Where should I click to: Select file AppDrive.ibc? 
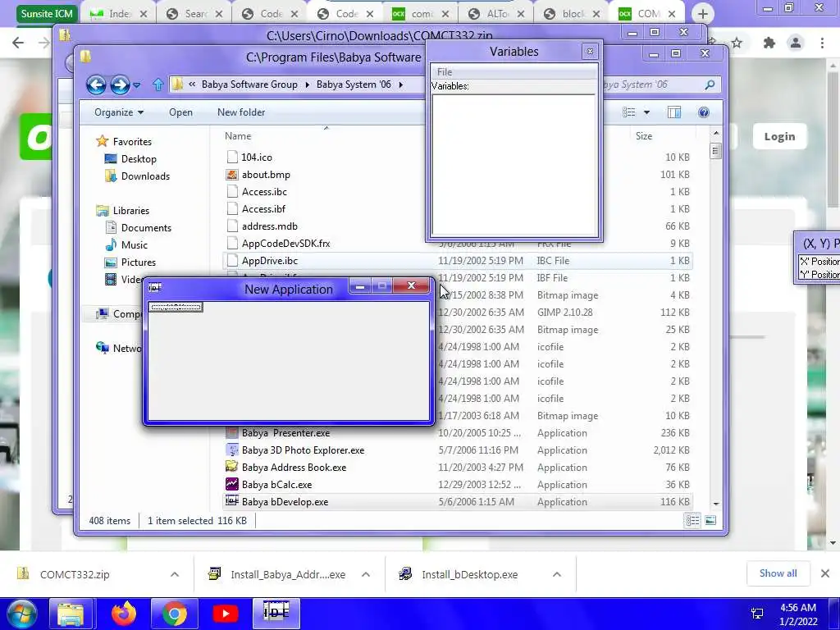pos(269,261)
